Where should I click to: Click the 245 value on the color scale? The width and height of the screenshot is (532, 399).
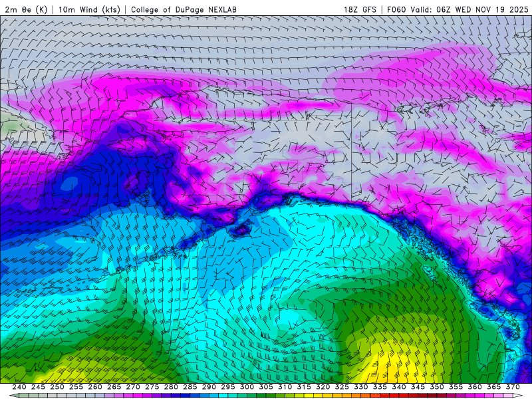tap(38, 387)
